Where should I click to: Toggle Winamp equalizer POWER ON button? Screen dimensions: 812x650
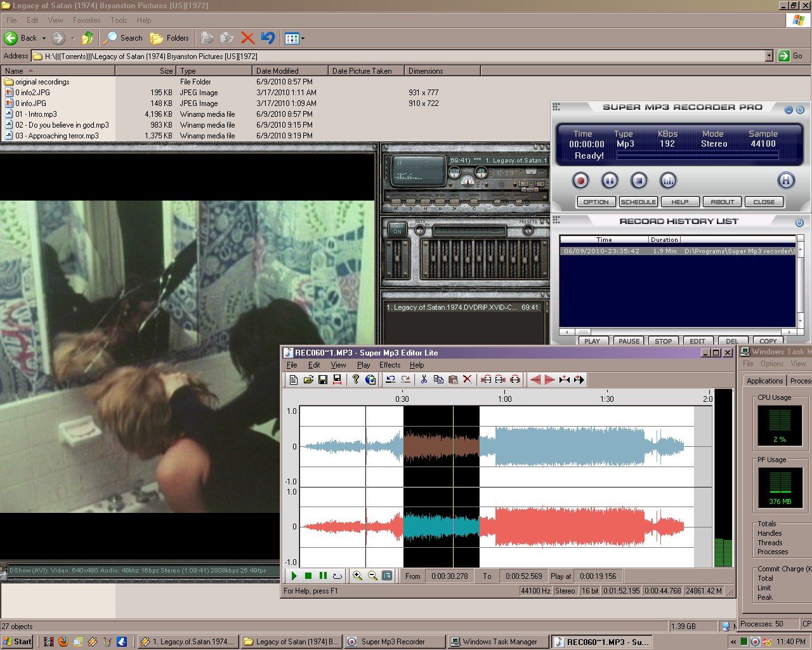(398, 229)
